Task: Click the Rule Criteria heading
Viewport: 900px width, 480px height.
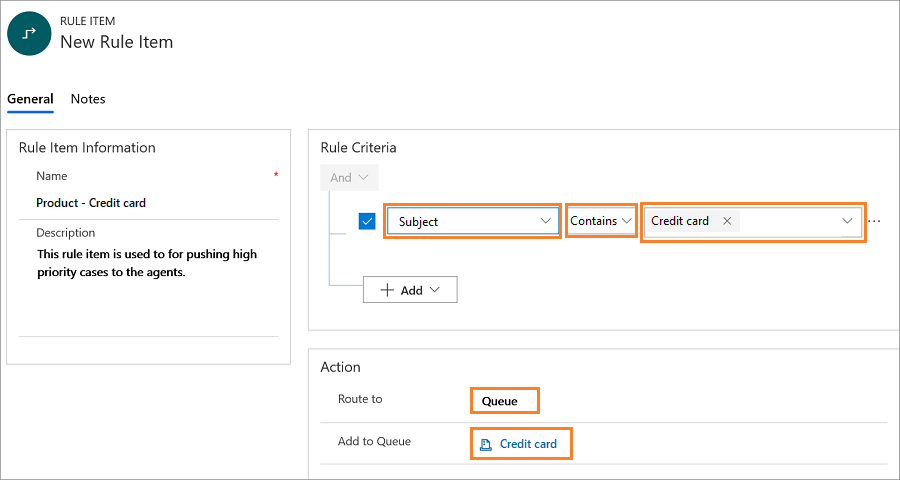Action: pyautogui.click(x=358, y=148)
